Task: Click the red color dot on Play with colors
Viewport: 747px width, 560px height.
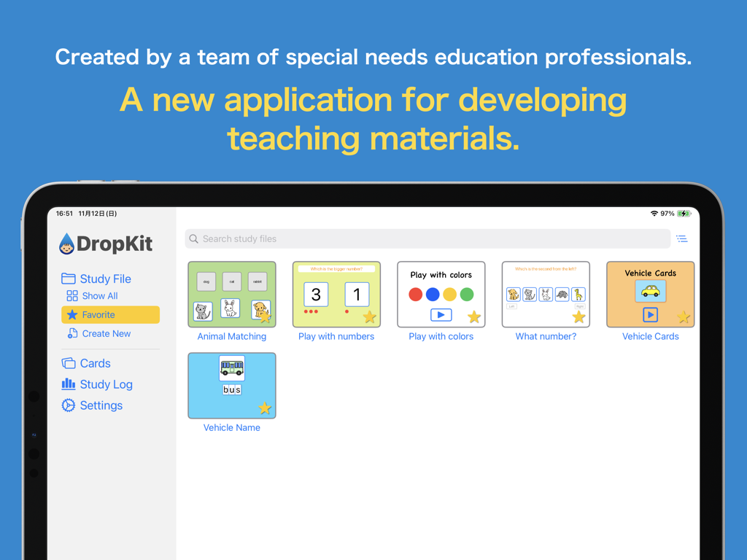Action: pyautogui.click(x=414, y=295)
